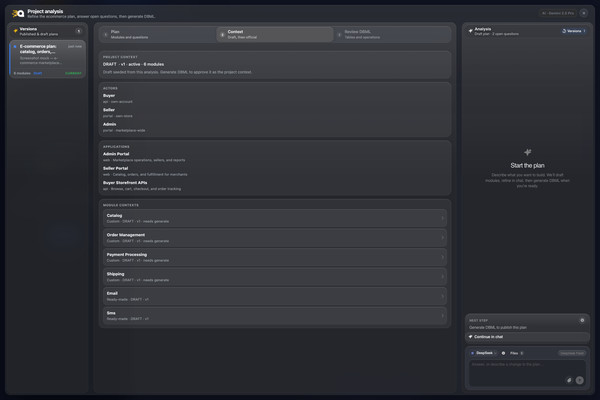Click the 'just now' timestamp on the version card
The height and width of the screenshot is (400, 600).
pyautogui.click(x=75, y=46)
